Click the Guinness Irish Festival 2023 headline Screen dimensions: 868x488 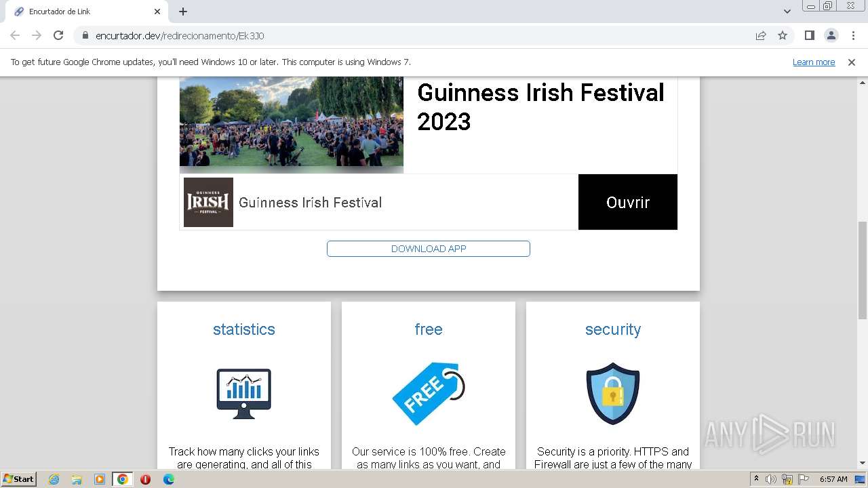tap(540, 107)
